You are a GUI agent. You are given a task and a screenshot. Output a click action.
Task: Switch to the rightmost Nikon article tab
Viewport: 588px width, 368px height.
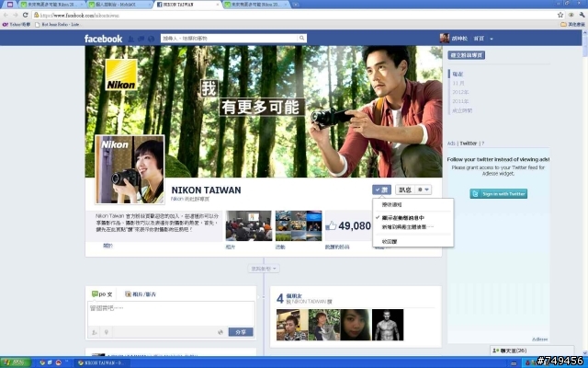pos(257,5)
